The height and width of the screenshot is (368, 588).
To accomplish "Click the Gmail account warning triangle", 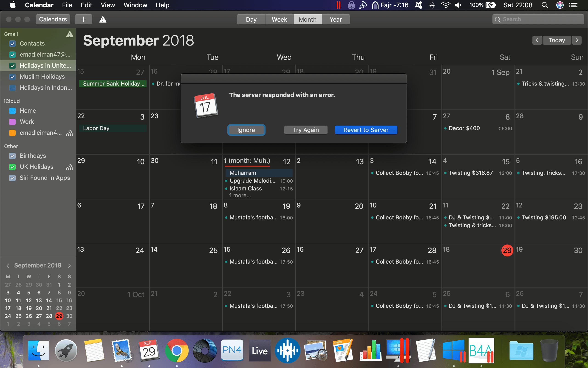I will click(70, 34).
